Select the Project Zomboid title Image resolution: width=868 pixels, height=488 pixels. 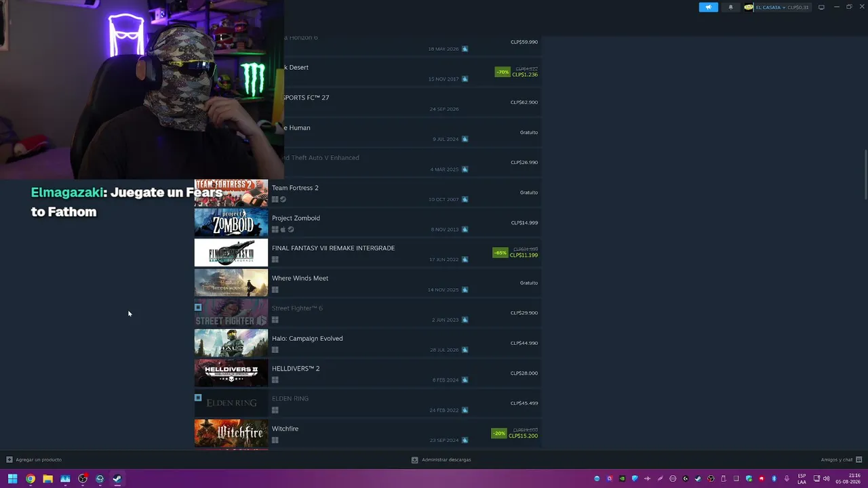click(296, 218)
